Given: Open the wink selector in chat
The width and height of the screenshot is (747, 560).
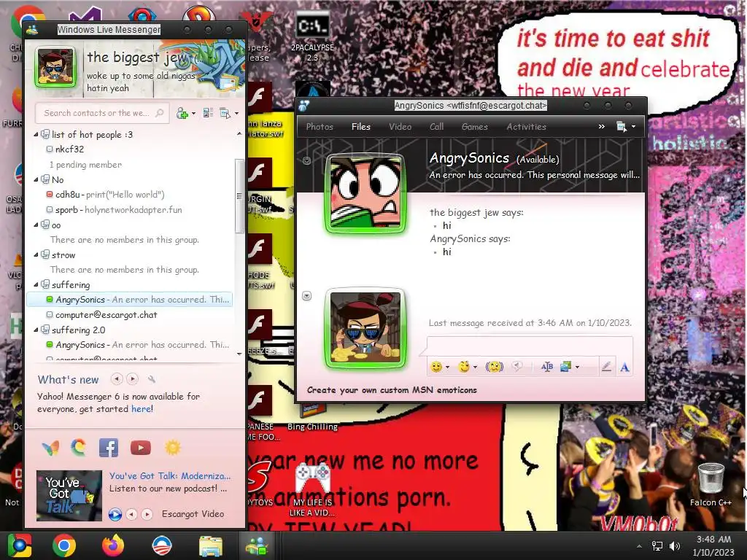Looking at the screenshot, I should [x=463, y=366].
